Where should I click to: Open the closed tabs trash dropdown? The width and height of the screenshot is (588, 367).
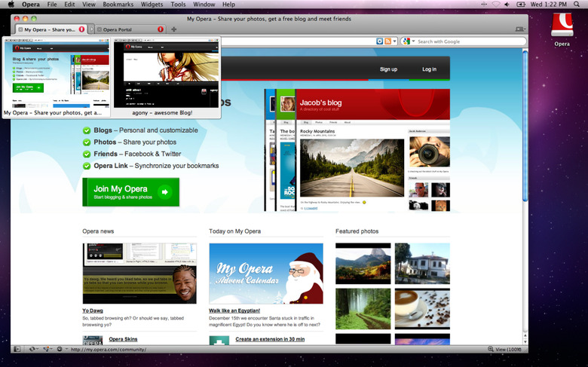[x=520, y=29]
